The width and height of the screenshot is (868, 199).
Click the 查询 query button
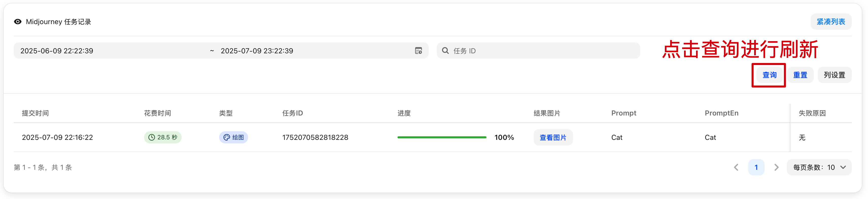[x=769, y=75]
